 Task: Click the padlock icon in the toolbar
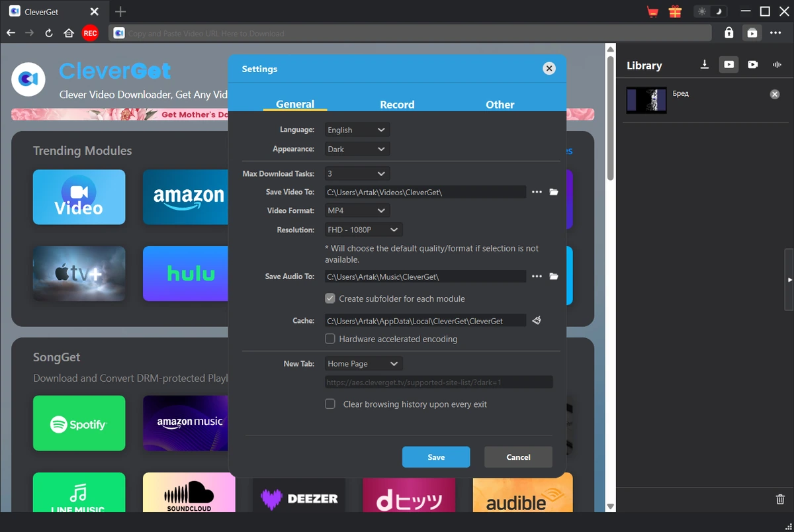point(728,32)
